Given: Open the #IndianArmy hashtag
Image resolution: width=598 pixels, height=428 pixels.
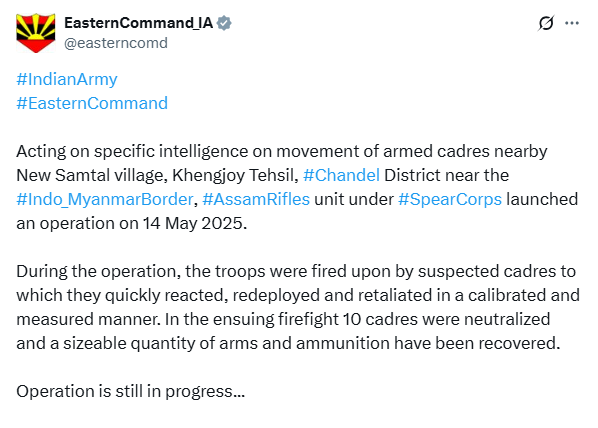Looking at the screenshot, I should (x=67, y=79).
